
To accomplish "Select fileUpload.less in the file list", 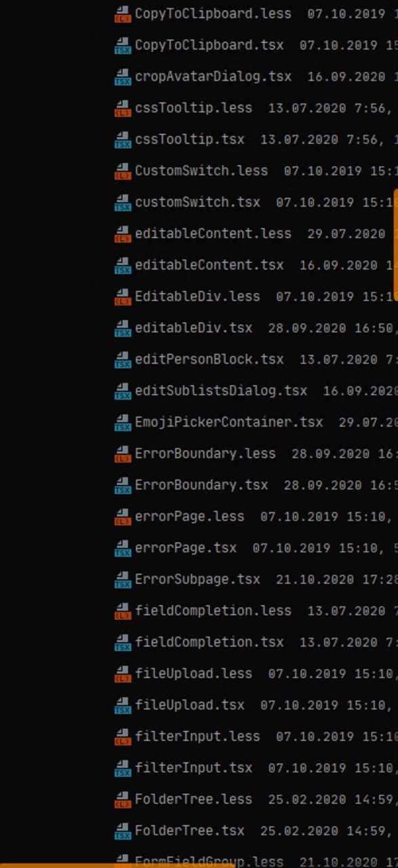I will [x=193, y=673].
